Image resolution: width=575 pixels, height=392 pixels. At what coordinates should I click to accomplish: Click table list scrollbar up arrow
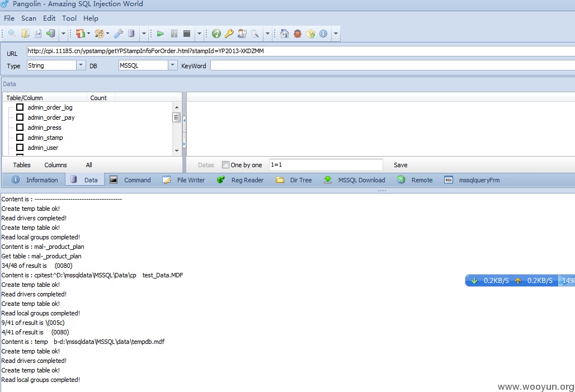[177, 107]
